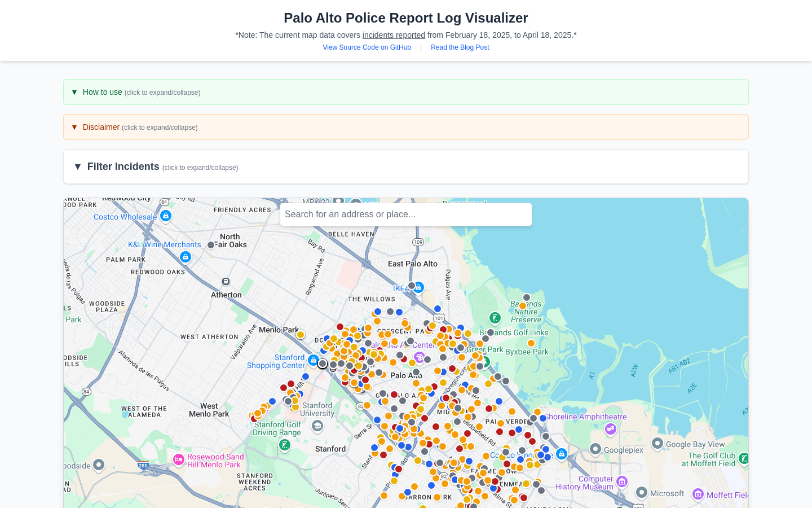Image resolution: width=812 pixels, height=508 pixels.
Task: Click the Byxbee Park label
Action: coord(527,352)
